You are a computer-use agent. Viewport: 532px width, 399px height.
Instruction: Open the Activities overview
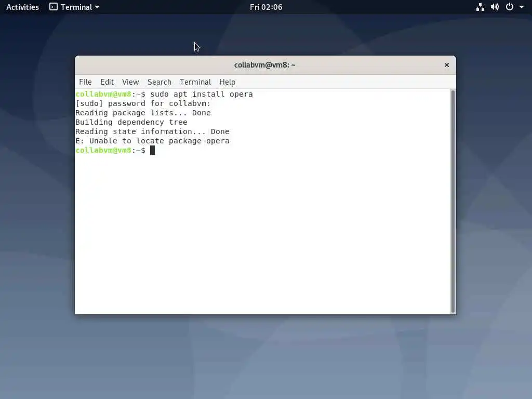click(x=22, y=7)
